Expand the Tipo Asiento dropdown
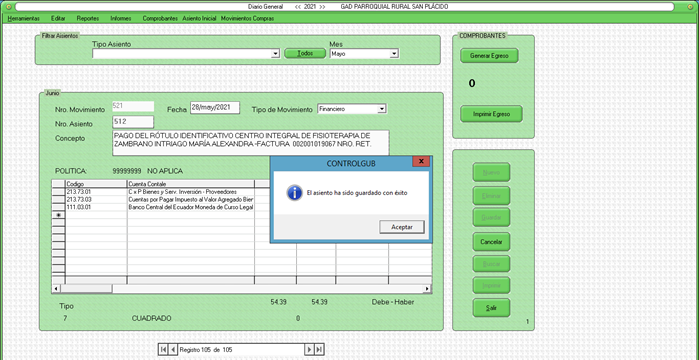This screenshot has width=699, height=360. tap(275, 54)
